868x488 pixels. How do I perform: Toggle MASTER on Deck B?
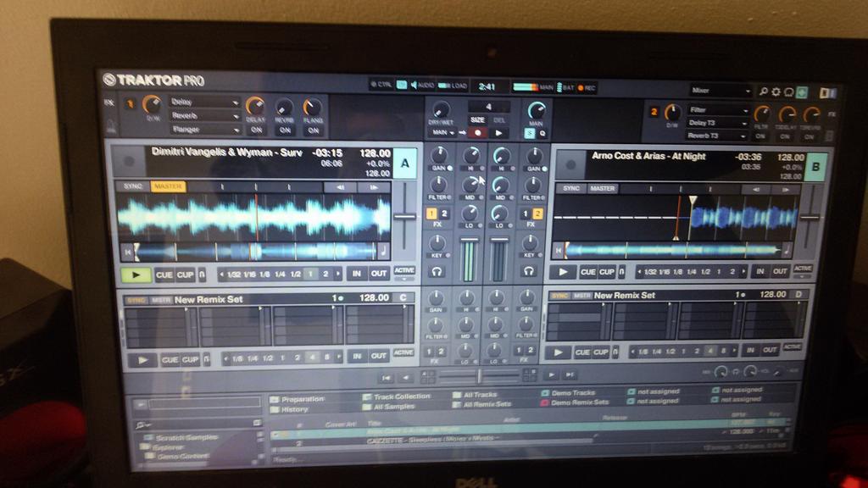pos(603,189)
